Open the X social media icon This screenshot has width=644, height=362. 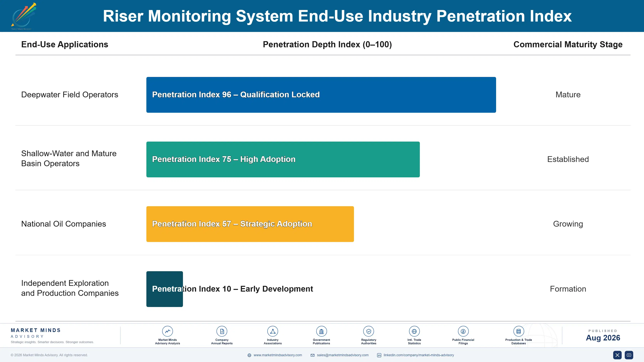point(617,355)
